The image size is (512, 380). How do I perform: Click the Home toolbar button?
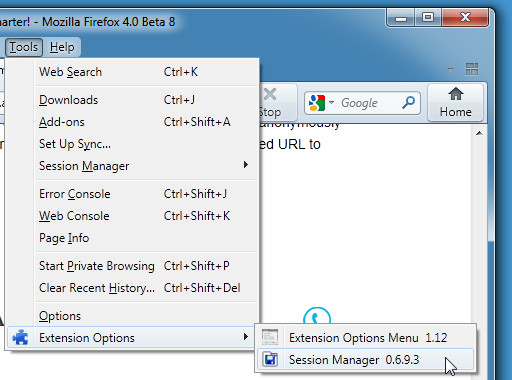point(456,103)
